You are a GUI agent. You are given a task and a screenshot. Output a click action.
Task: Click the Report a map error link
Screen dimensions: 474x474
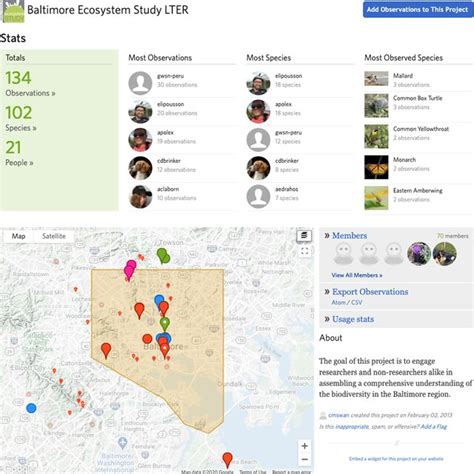pos(291,472)
